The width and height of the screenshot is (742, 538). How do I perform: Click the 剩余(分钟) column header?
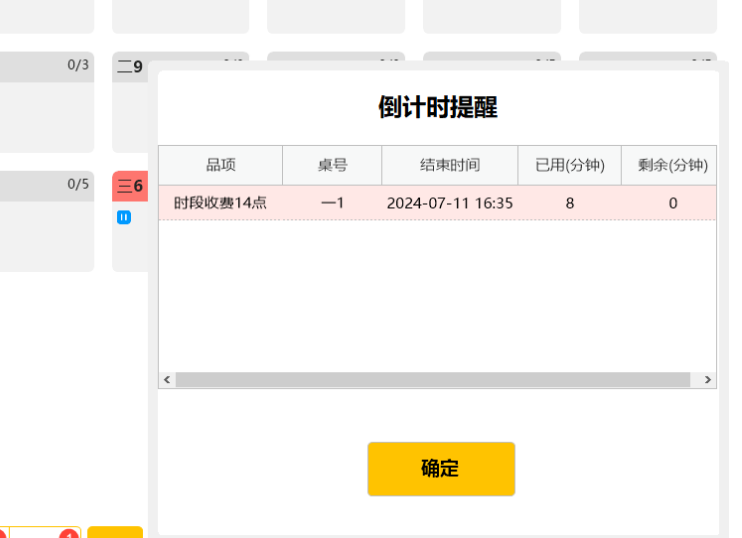click(672, 165)
